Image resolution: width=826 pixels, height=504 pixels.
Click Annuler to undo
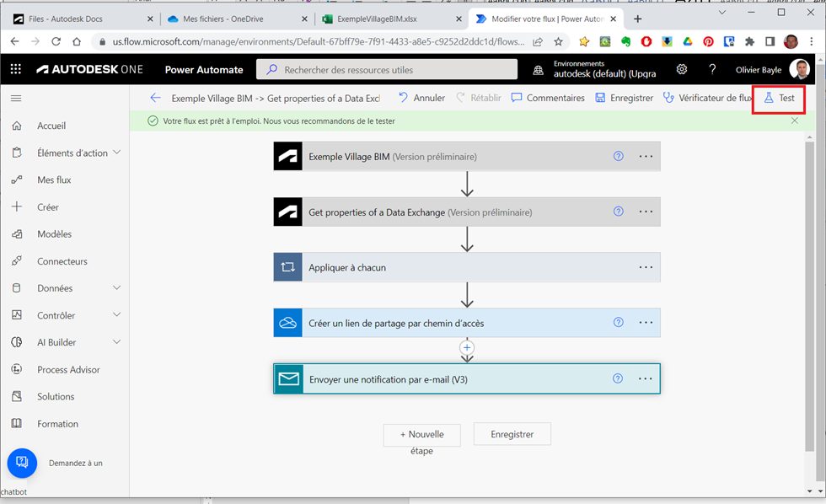(421, 98)
